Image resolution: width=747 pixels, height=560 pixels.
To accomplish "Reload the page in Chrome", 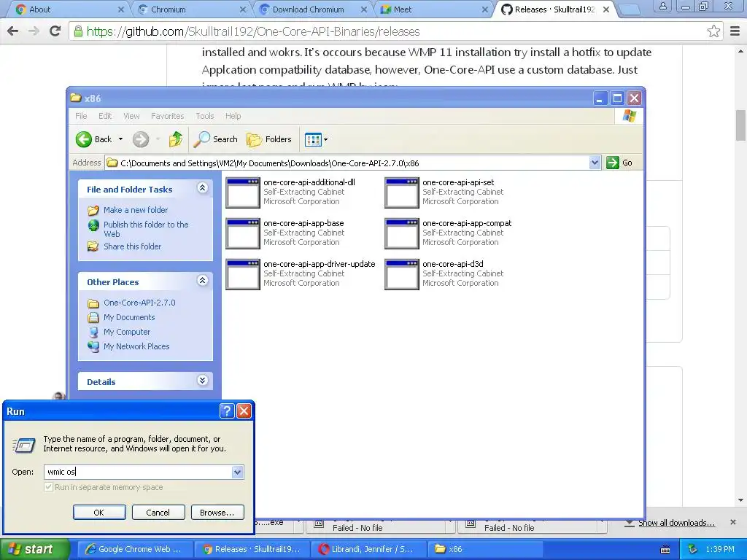I will [55, 31].
